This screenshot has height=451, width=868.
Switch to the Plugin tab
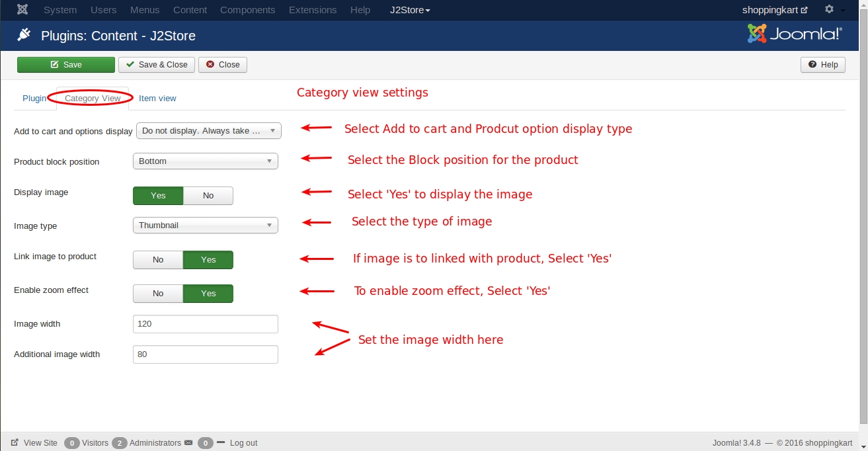[34, 99]
